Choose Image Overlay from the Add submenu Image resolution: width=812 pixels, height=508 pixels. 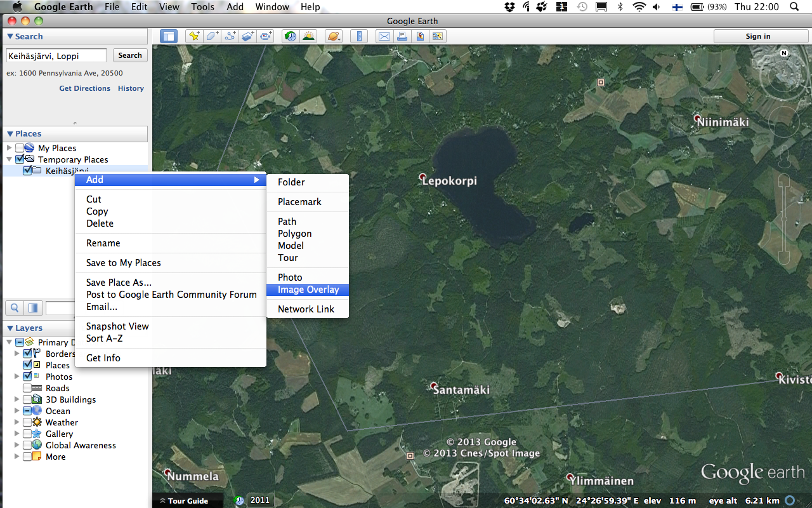pyautogui.click(x=308, y=290)
